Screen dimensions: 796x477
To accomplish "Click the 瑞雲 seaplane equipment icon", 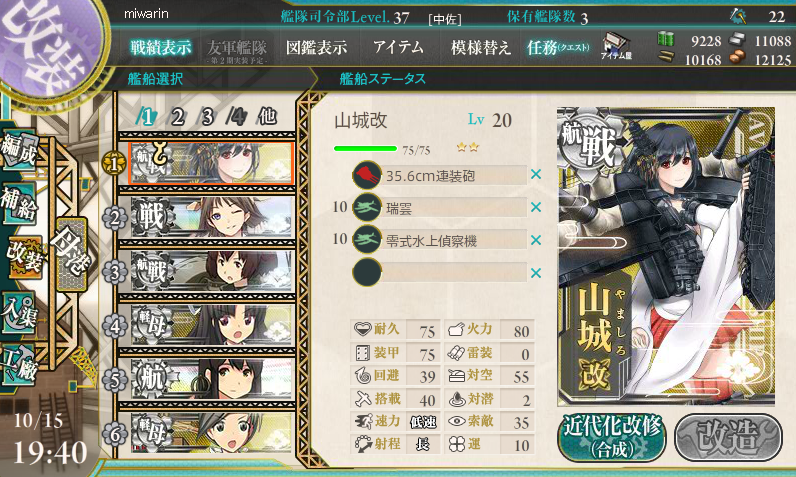I will (x=367, y=208).
